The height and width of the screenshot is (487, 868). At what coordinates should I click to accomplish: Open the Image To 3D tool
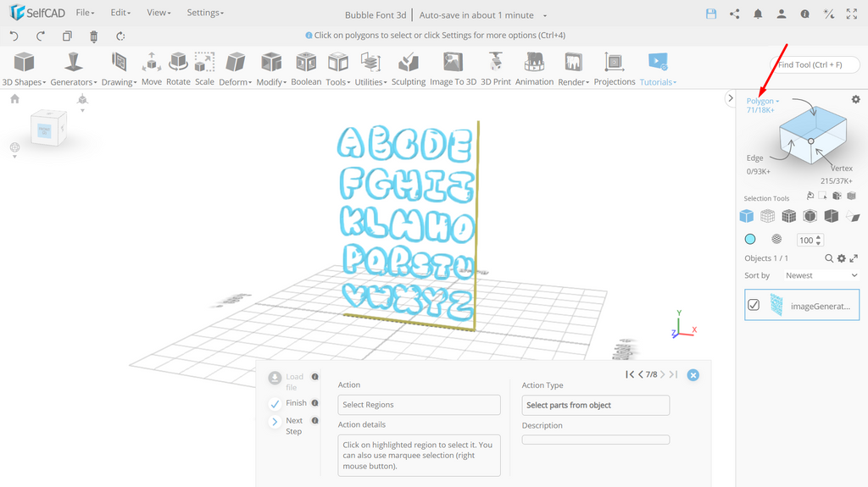pos(453,69)
